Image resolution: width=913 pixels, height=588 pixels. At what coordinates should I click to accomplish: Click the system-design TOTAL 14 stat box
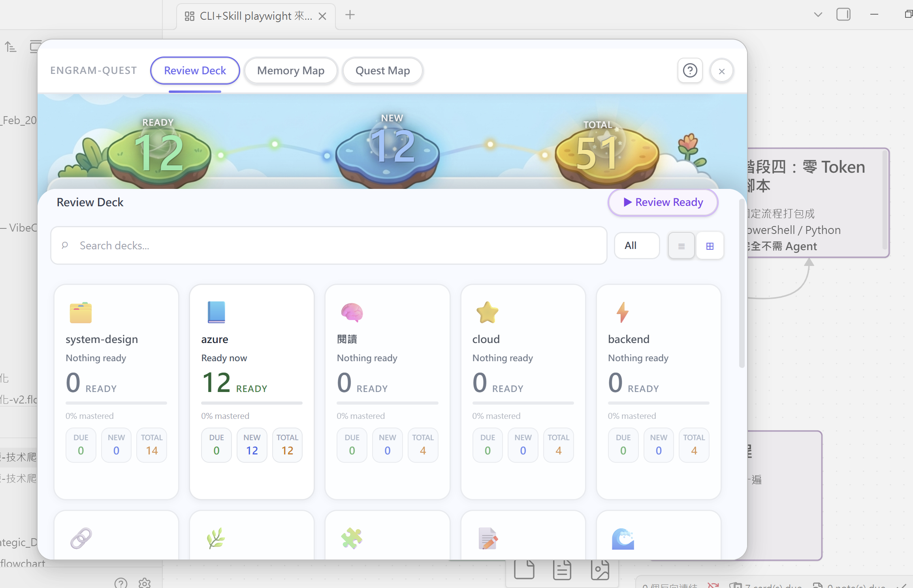(x=152, y=445)
